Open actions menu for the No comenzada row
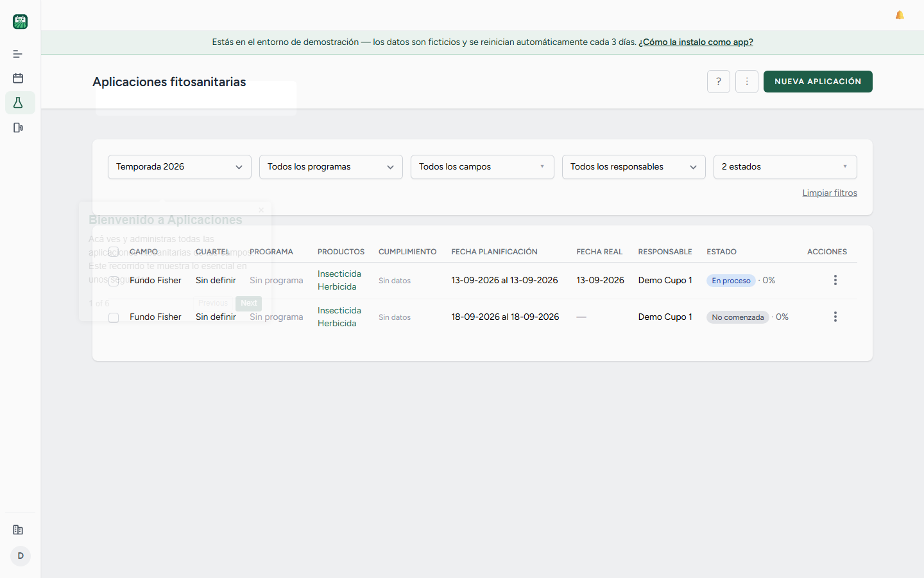The height and width of the screenshot is (578, 924). [835, 317]
